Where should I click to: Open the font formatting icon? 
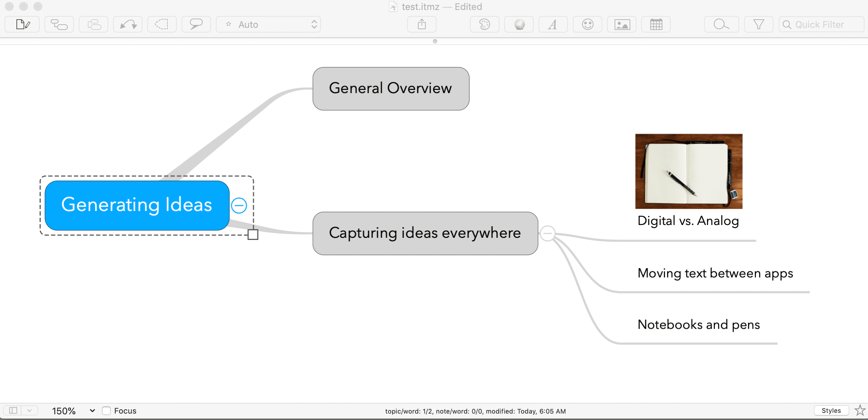tap(553, 25)
